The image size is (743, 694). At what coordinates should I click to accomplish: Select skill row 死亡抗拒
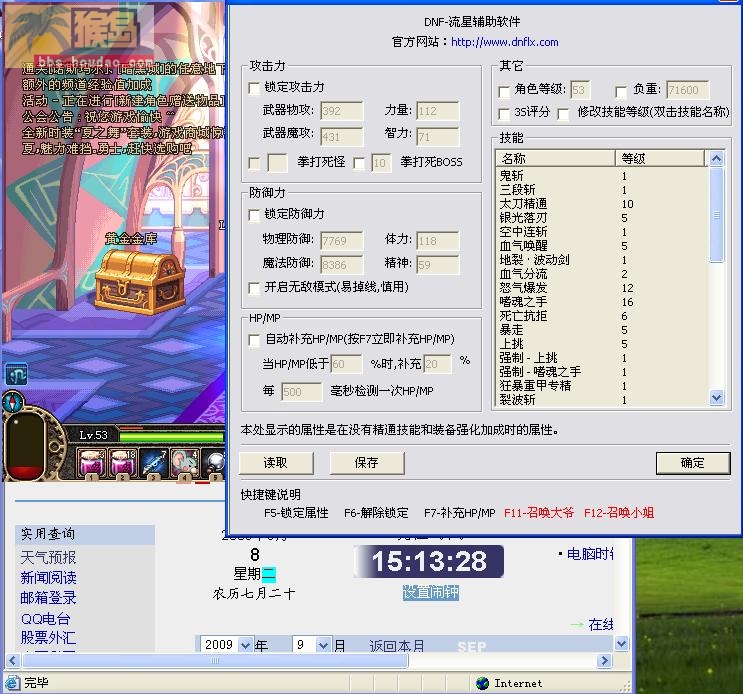(x=602, y=315)
